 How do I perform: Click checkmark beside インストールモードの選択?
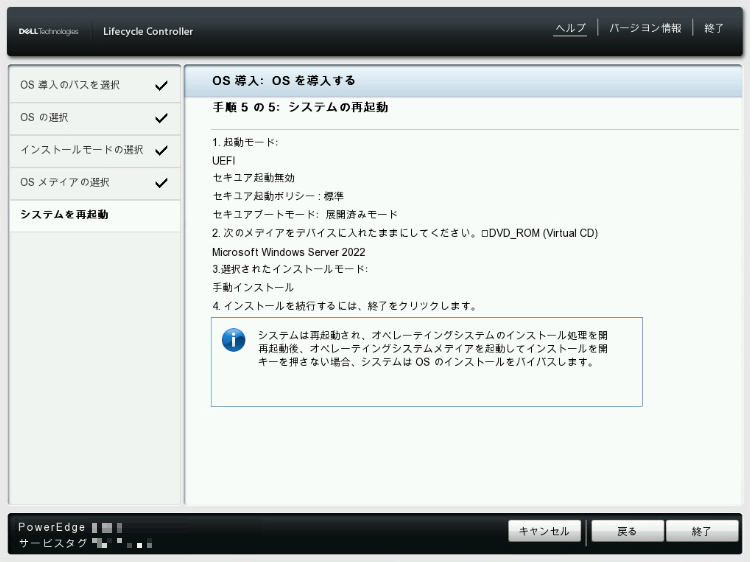pos(161,150)
